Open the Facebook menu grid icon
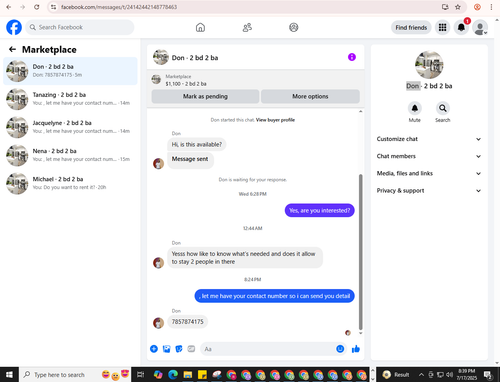Viewport: 500px width, 382px height. pos(442,27)
